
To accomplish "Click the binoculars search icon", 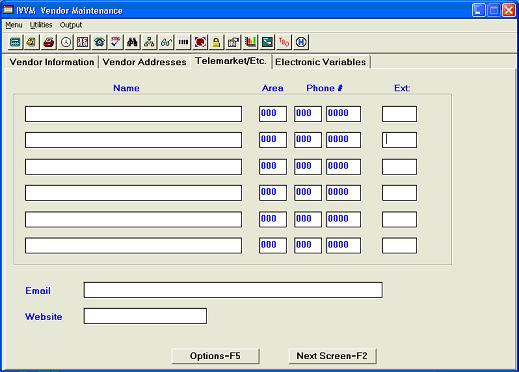I will click(x=132, y=42).
